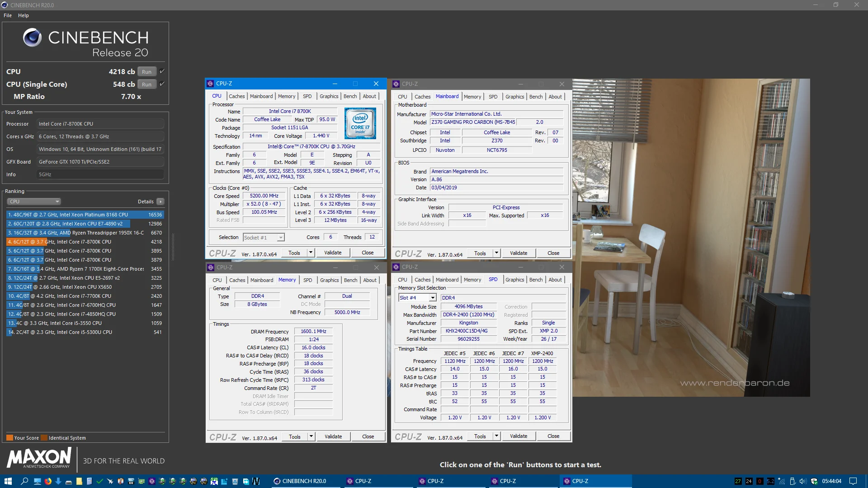Click the Windows Security shield tray icon
Screen dimensions: 868x488
(814, 481)
